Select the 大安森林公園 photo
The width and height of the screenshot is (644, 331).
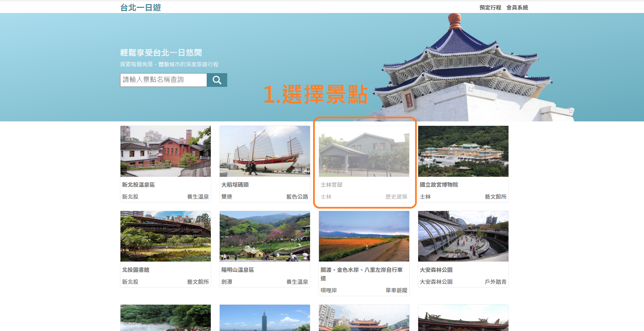click(x=463, y=236)
